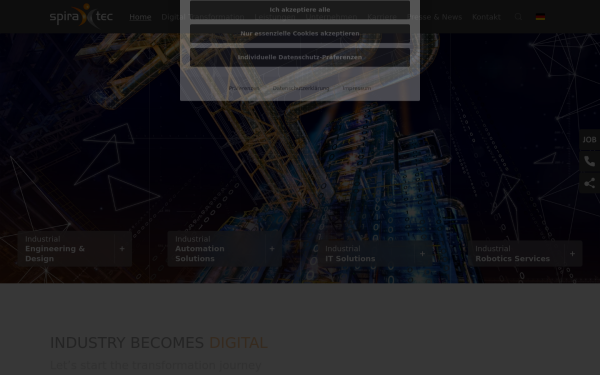The image size is (600, 375).
Task: Open the Datenschutzerklärung link
Action: coord(301,88)
